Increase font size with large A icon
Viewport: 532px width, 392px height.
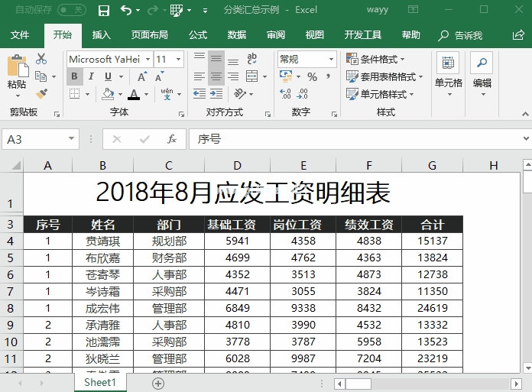point(142,76)
